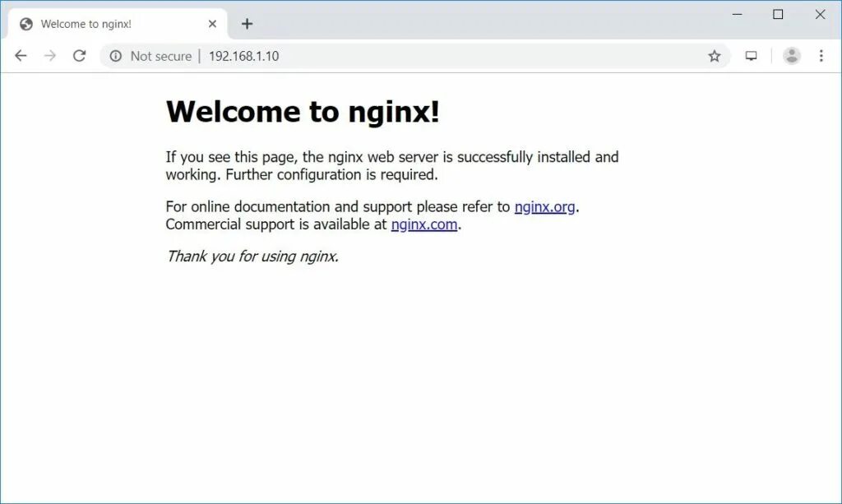The image size is (842, 504).
Task: Open site info next to Not secure
Action: point(115,56)
